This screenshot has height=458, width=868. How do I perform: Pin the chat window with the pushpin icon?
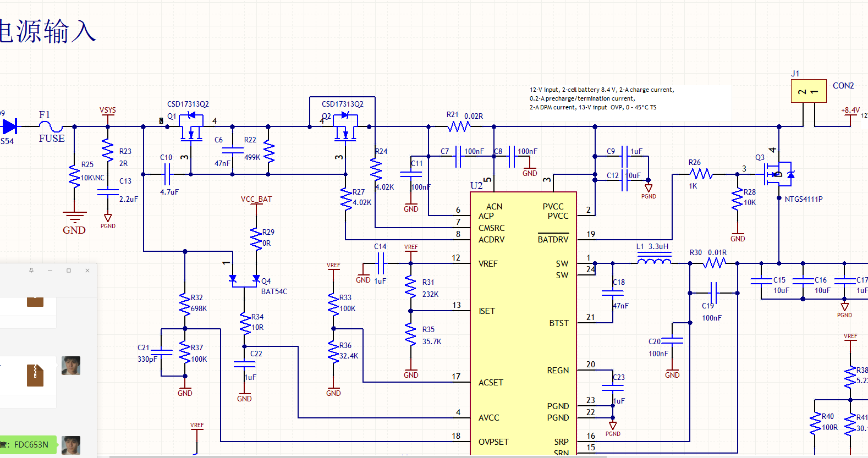tap(31, 270)
